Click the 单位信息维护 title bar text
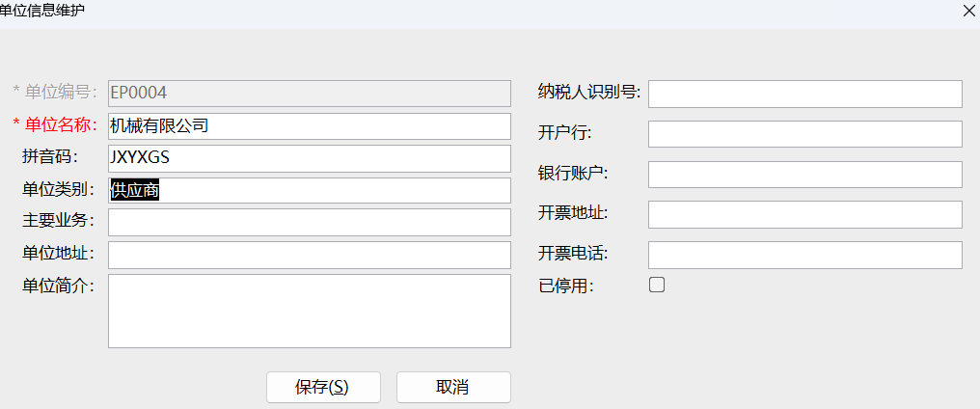The image size is (980, 409). (42, 10)
